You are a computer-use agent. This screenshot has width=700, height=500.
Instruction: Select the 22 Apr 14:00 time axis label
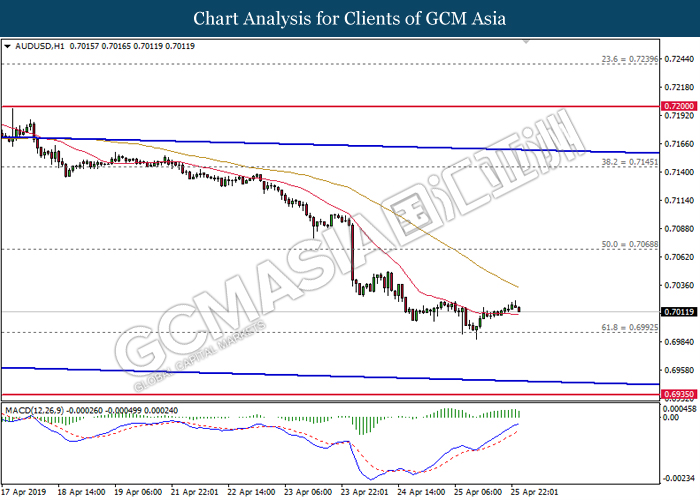pyautogui.click(x=251, y=492)
